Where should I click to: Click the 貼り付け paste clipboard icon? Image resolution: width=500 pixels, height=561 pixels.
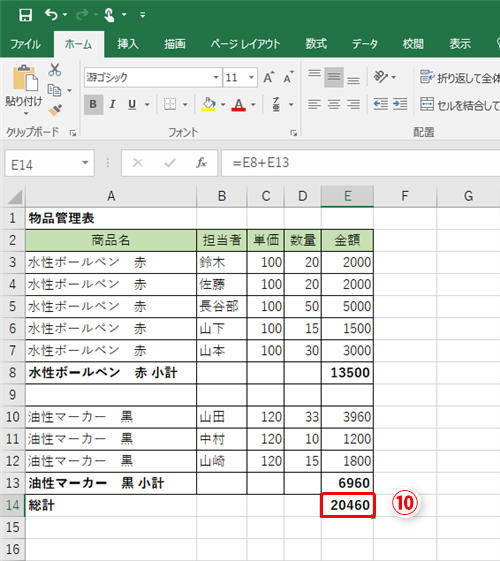[x=25, y=78]
